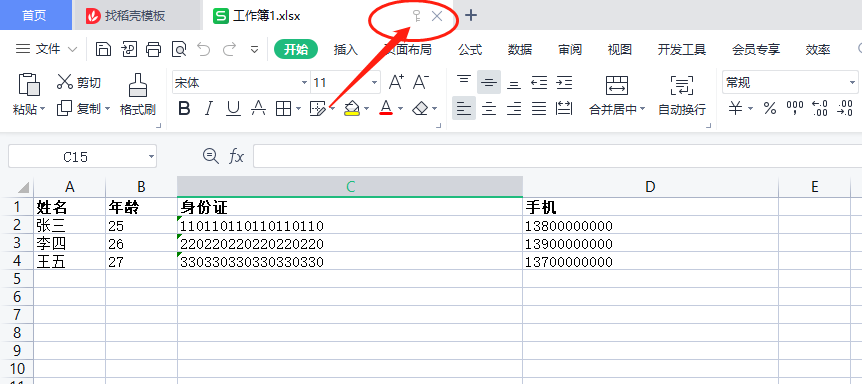Screen dimensions: 862x384
Task: Click the yellow fill color bucket
Action: [x=352, y=108]
